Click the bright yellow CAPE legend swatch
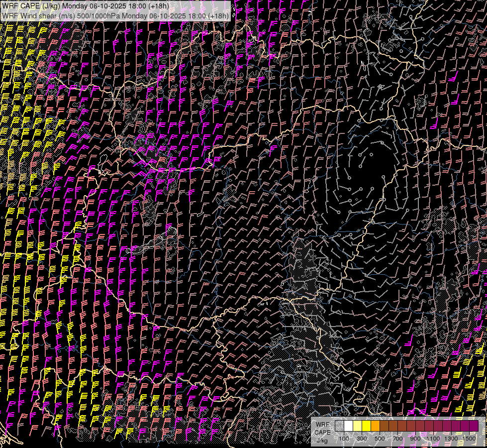Screen dimensions: 487x448 point(366,426)
